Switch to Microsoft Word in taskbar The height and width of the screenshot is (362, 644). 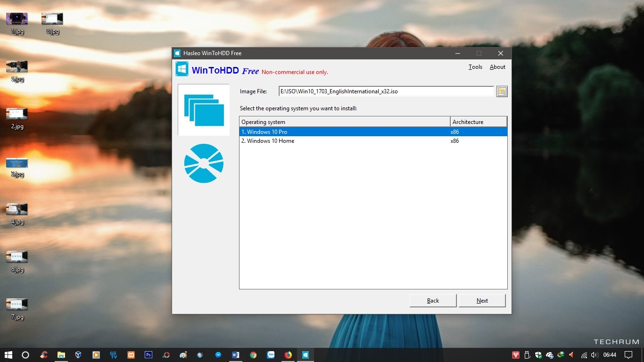(x=236, y=355)
